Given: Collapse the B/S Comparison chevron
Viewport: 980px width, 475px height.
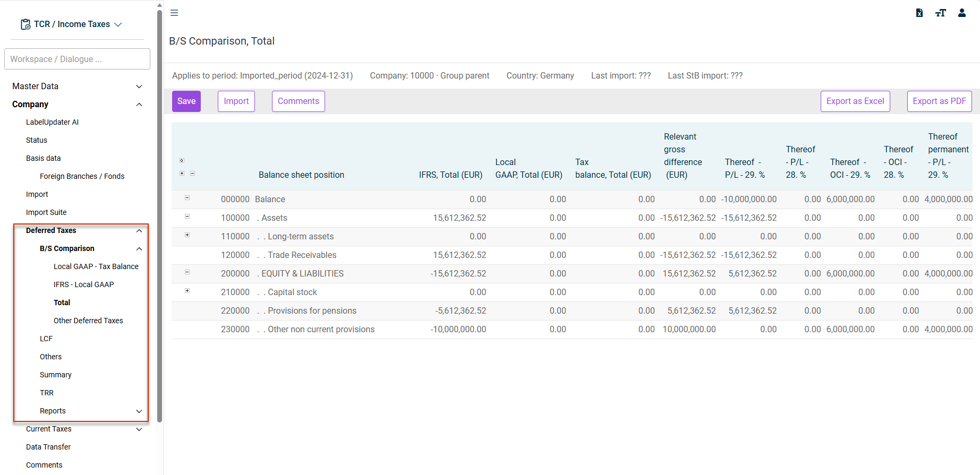Looking at the screenshot, I should pyautogui.click(x=139, y=249).
